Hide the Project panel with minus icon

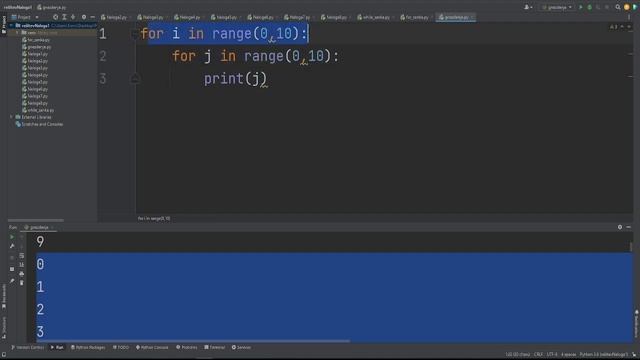93,17
